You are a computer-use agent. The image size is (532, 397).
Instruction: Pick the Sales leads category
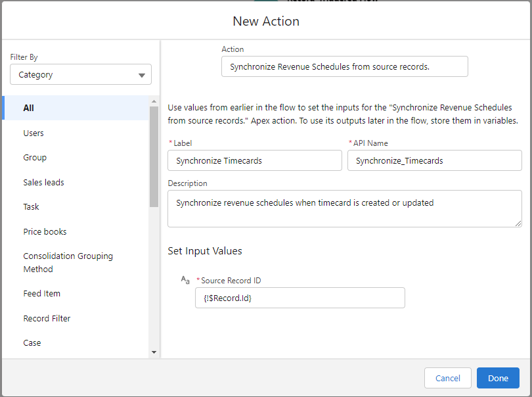click(43, 182)
